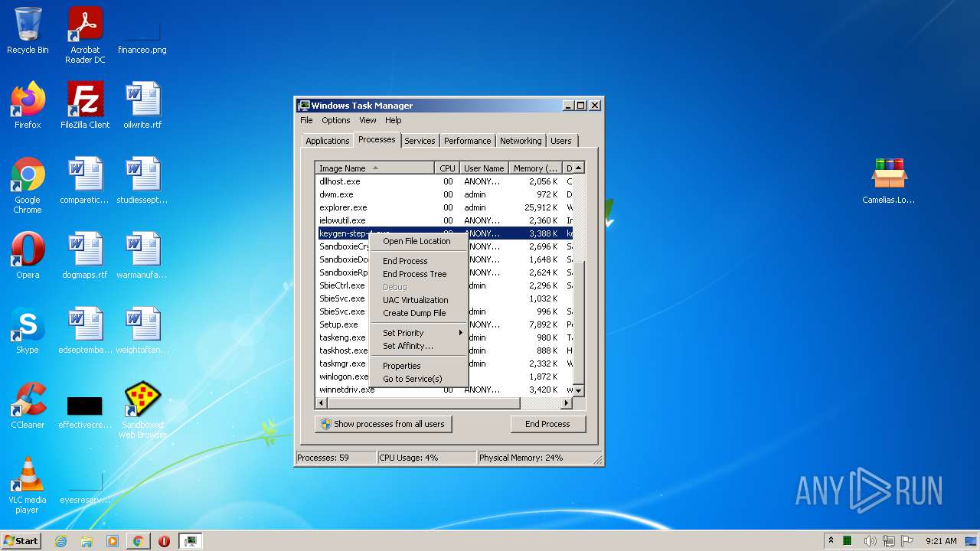
Task: Select the explorer.exe process row
Action: click(x=444, y=207)
